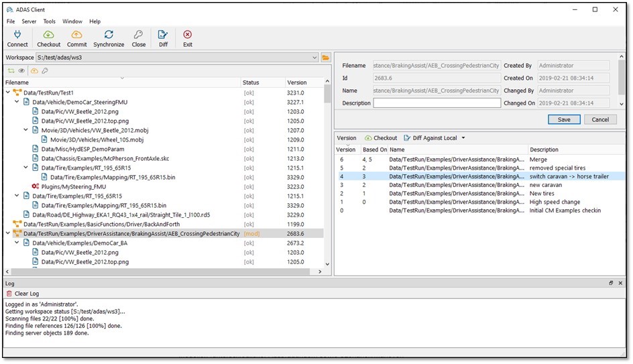The width and height of the screenshot is (633, 364).
Task: Toggle the eye visibility filter icon
Action: point(22,71)
